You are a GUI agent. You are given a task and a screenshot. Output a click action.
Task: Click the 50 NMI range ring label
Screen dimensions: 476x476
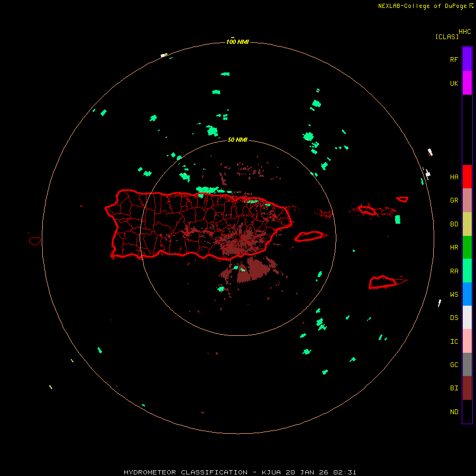[x=237, y=140]
